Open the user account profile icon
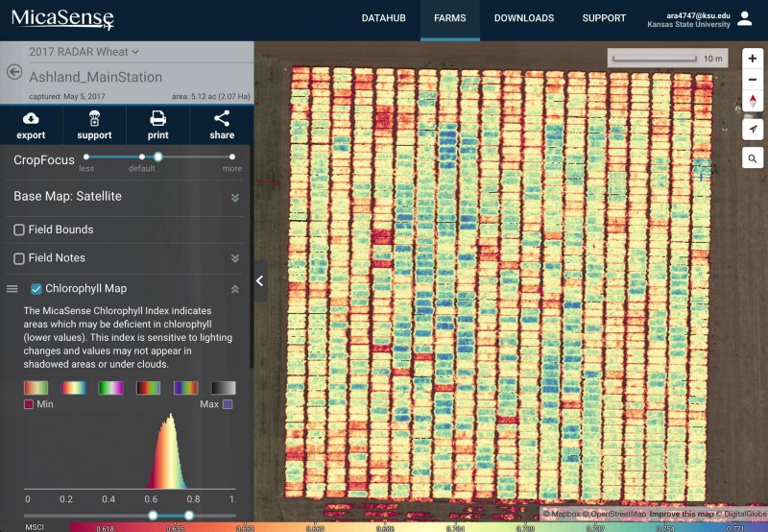 coord(745,18)
